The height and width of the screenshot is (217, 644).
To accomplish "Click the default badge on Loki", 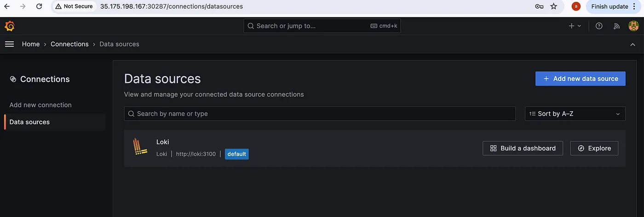I will 237,154.
